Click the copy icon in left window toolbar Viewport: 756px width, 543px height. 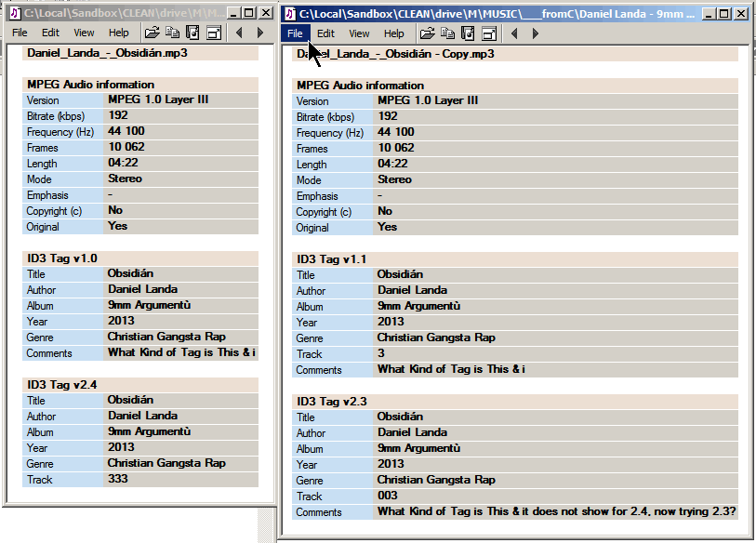(173, 33)
